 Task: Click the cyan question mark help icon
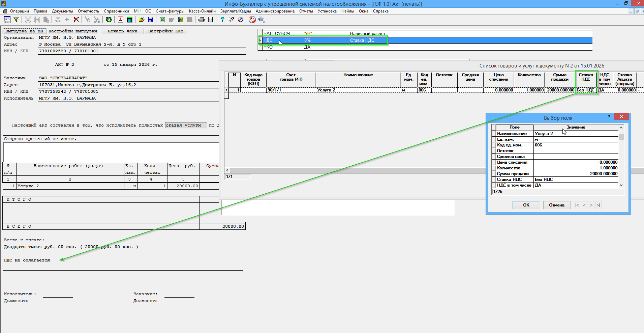coord(222,20)
